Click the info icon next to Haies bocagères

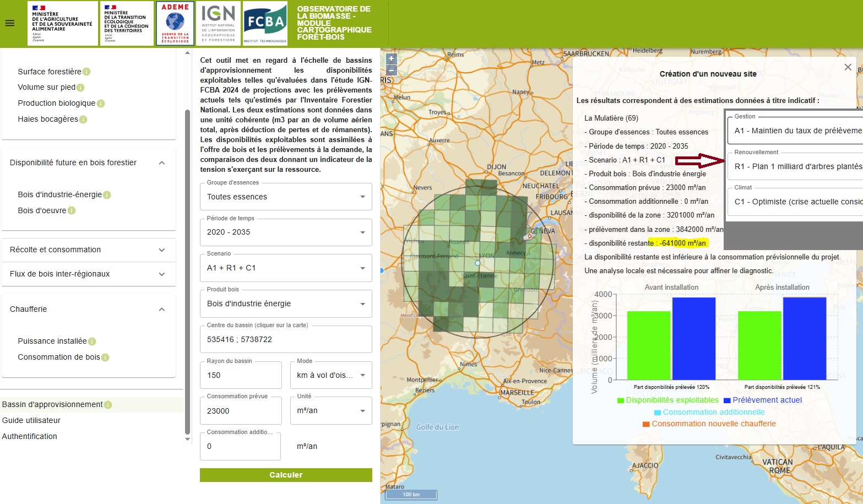click(83, 120)
